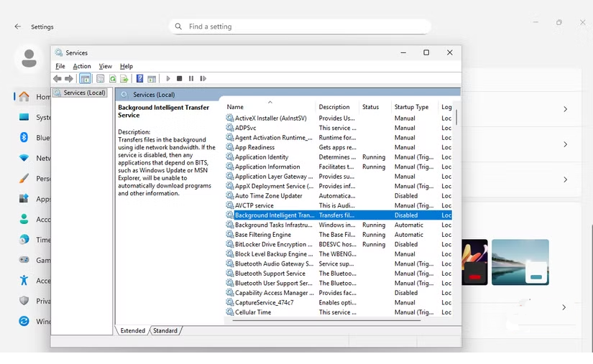Click the Find a setting search box
The width and height of the screenshot is (593, 364).
(302, 27)
